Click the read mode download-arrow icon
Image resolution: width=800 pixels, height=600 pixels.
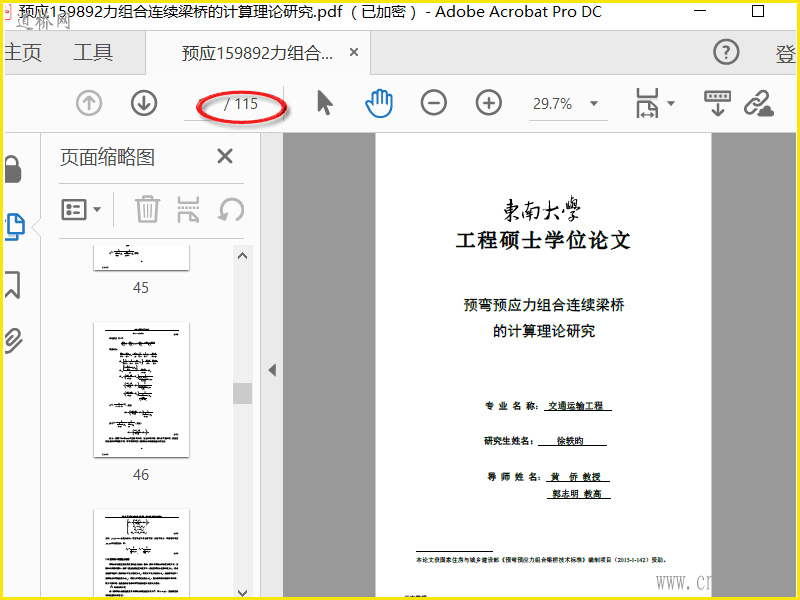pyautogui.click(x=717, y=103)
